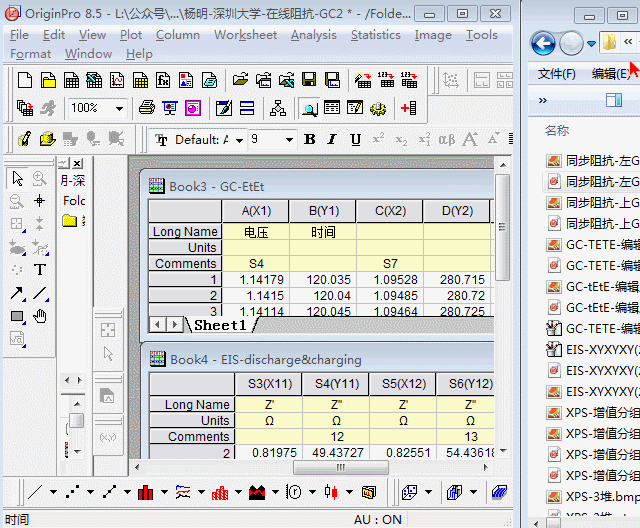640x528 pixels.
Task: Toggle Bold text formatting
Action: (310, 140)
